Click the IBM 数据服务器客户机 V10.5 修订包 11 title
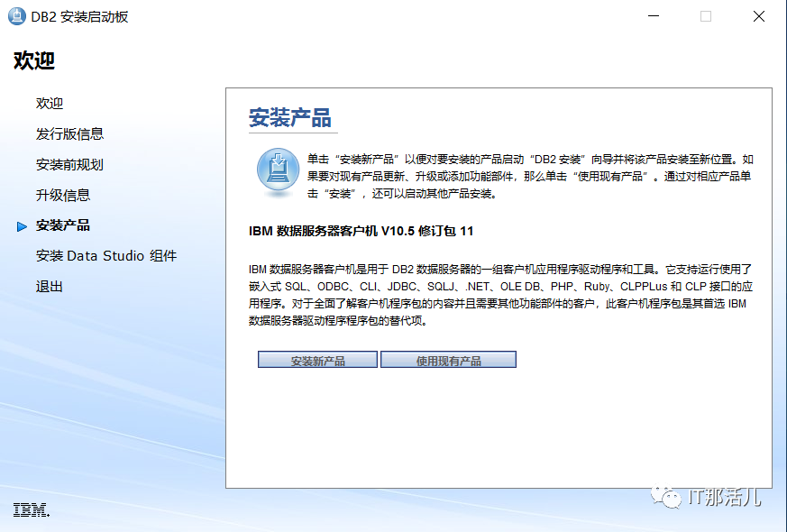 coord(361,232)
